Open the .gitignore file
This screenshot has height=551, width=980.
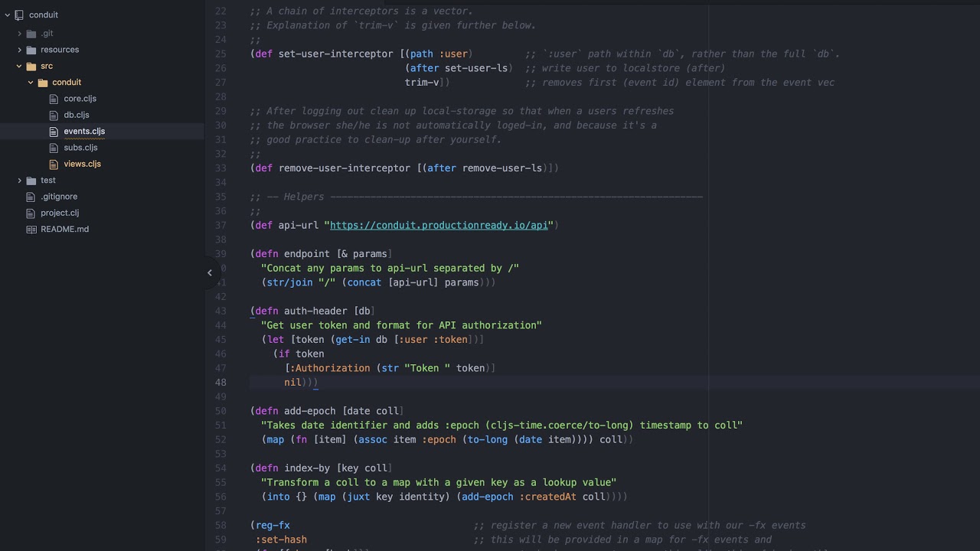click(59, 197)
